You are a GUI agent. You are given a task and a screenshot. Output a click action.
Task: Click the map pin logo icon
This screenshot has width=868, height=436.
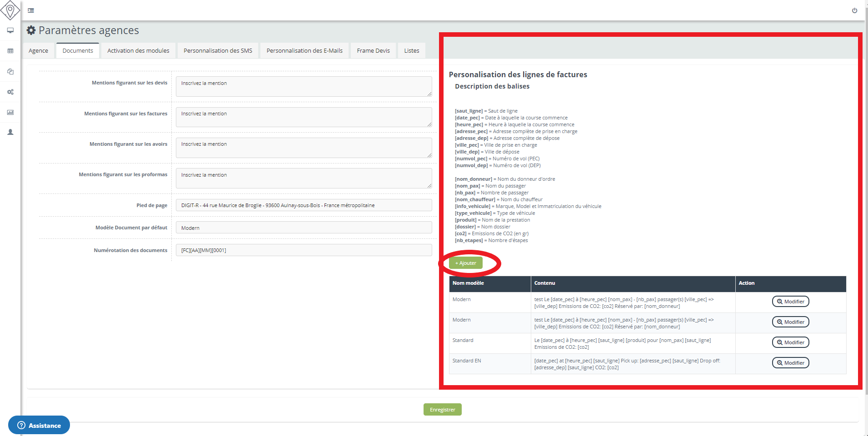coord(10,10)
